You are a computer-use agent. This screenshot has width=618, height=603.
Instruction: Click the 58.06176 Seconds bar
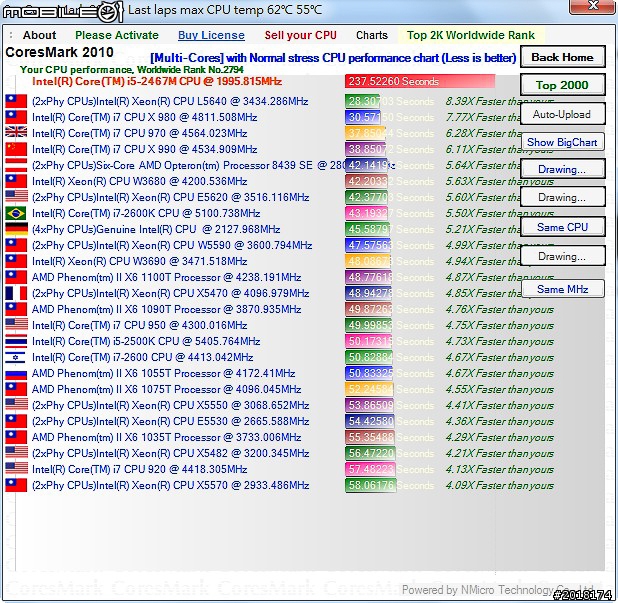coord(370,485)
